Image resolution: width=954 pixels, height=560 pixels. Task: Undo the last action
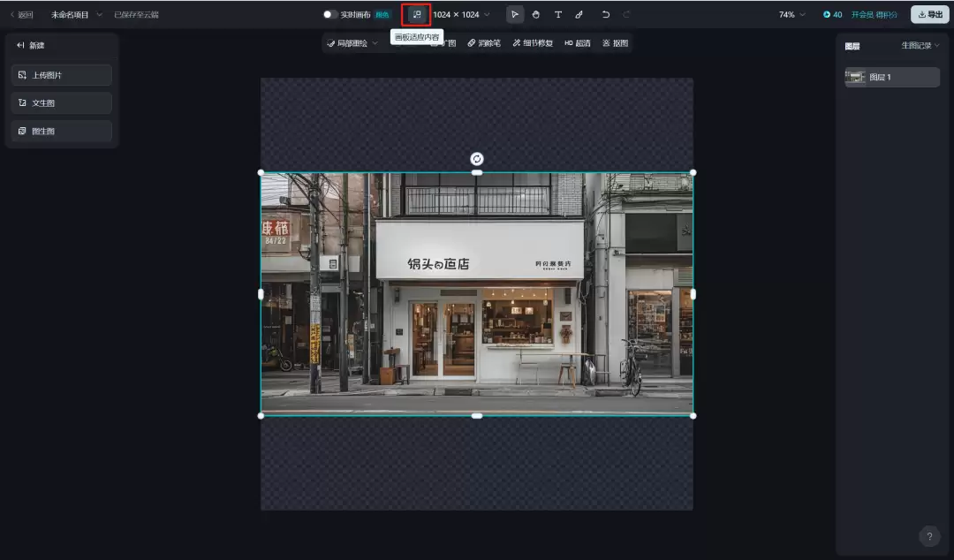coord(606,13)
